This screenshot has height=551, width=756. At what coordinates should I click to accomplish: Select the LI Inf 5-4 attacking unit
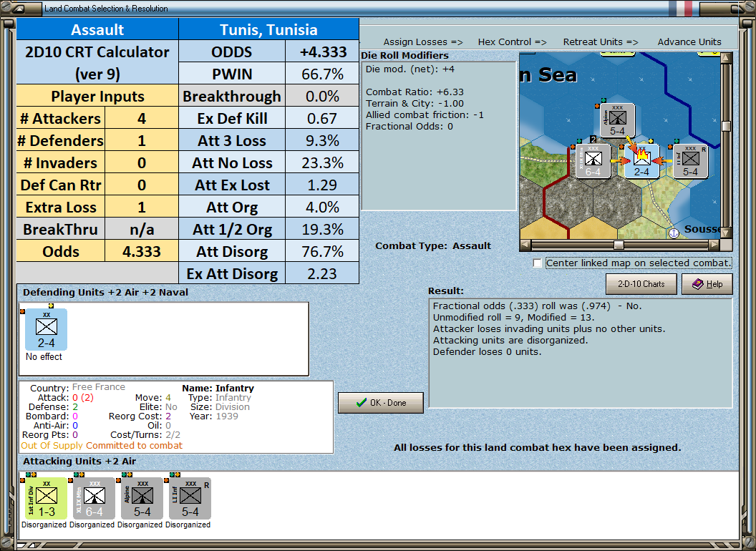(x=190, y=499)
